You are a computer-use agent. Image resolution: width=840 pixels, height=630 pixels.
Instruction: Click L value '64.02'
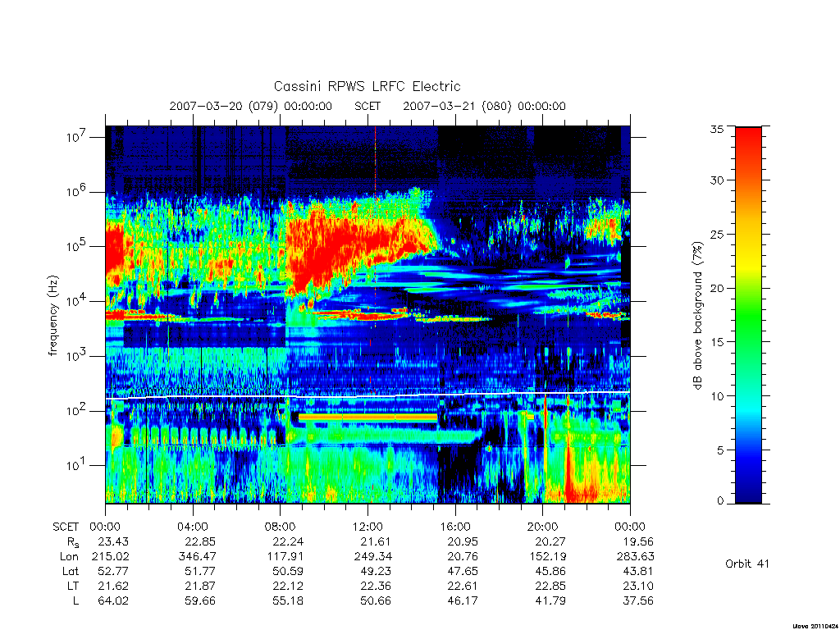(x=113, y=600)
